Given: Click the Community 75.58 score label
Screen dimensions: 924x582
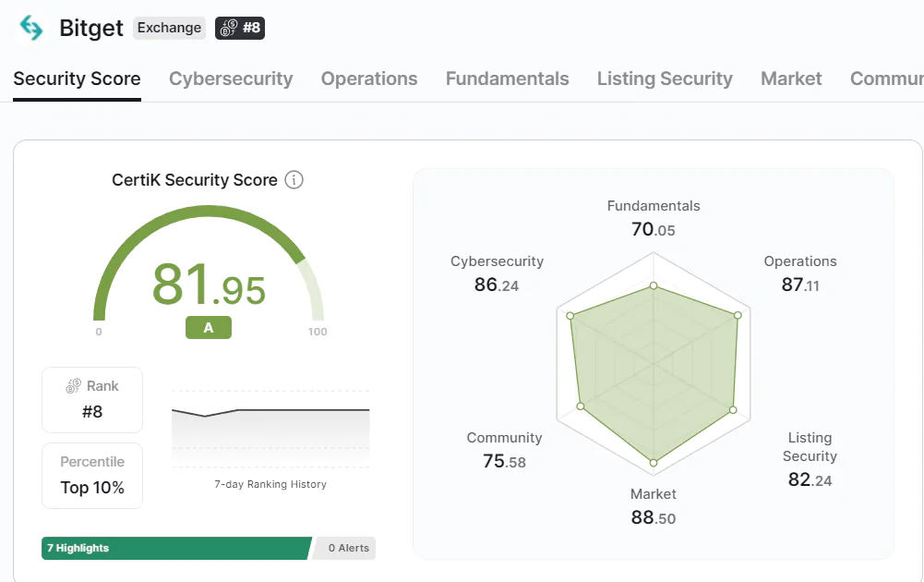Looking at the screenshot, I should [504, 450].
